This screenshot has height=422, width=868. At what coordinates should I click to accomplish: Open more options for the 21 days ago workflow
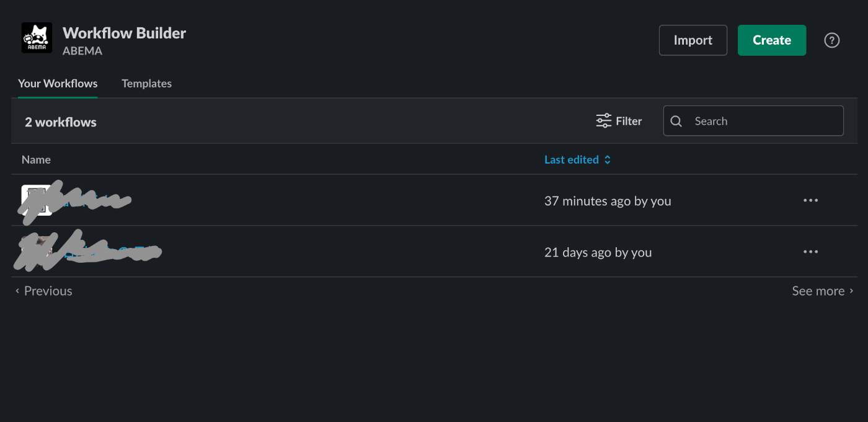point(810,252)
